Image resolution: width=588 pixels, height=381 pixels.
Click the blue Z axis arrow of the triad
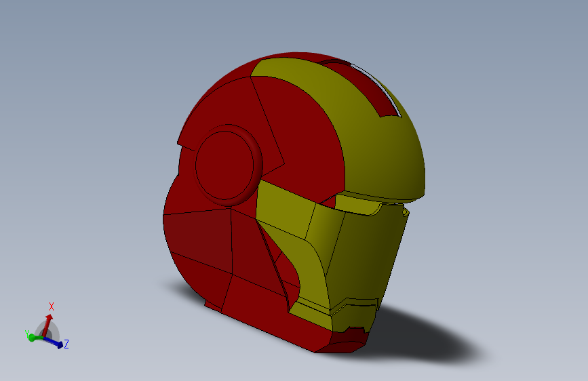click(x=54, y=342)
